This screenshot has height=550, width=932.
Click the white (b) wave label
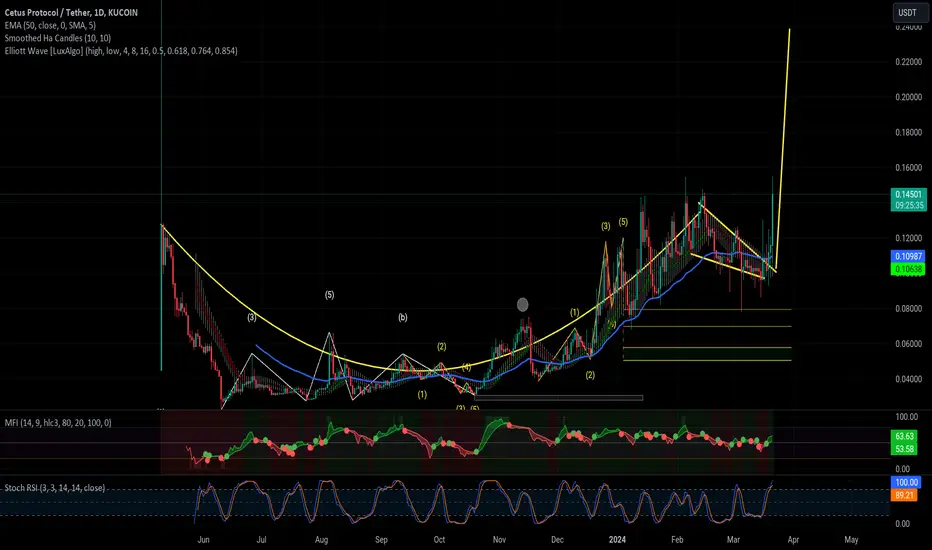pos(403,318)
